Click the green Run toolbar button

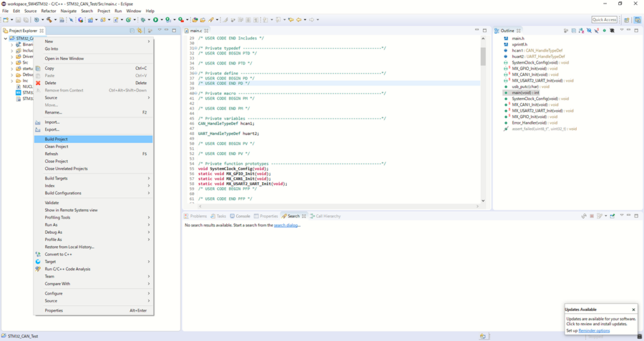156,19
